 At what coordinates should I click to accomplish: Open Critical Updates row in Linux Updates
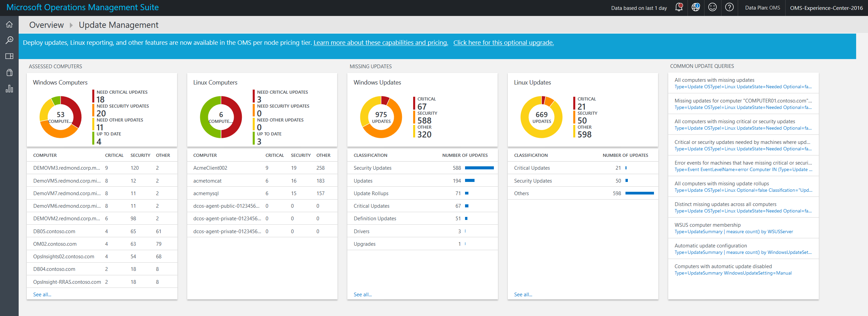tap(583, 168)
